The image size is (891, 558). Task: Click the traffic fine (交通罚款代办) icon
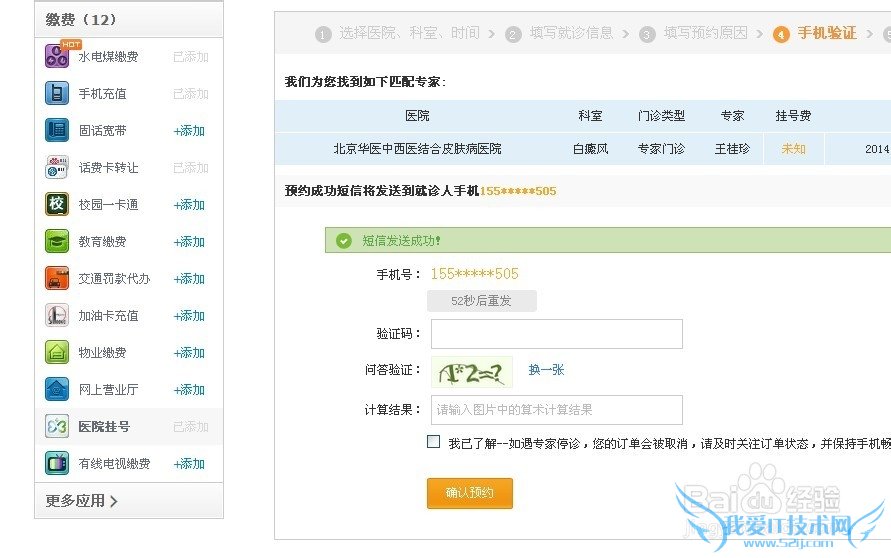(x=57, y=278)
